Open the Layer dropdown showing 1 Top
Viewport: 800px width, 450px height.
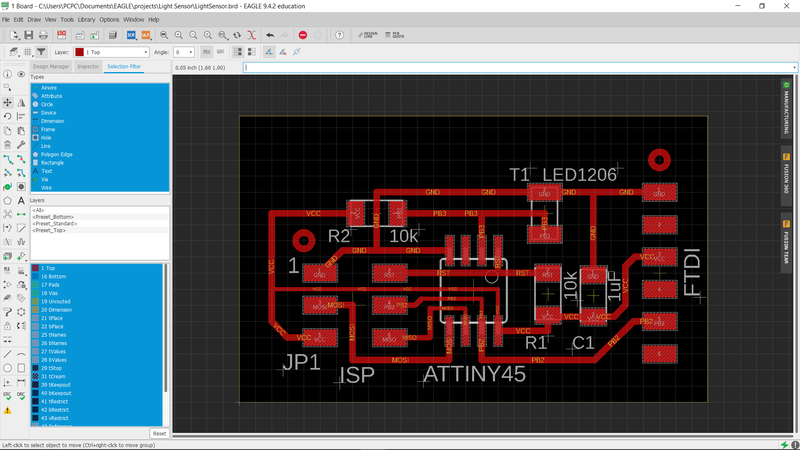(111, 52)
